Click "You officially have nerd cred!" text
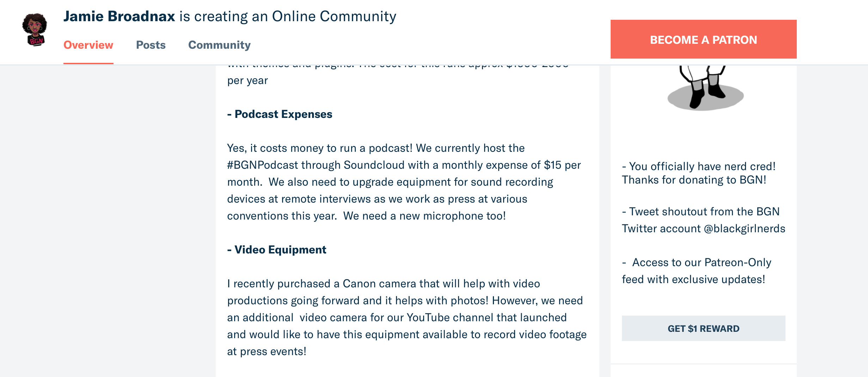868x377 pixels. pyautogui.click(x=699, y=166)
